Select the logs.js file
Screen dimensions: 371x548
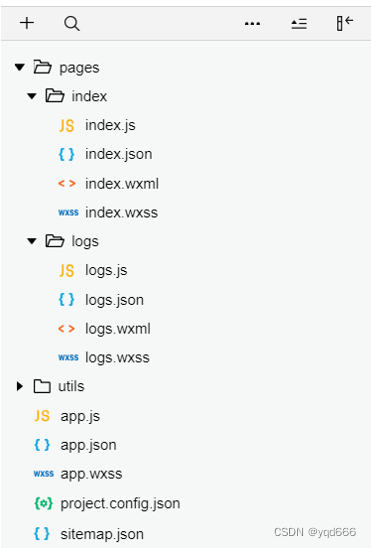pyautogui.click(x=106, y=271)
